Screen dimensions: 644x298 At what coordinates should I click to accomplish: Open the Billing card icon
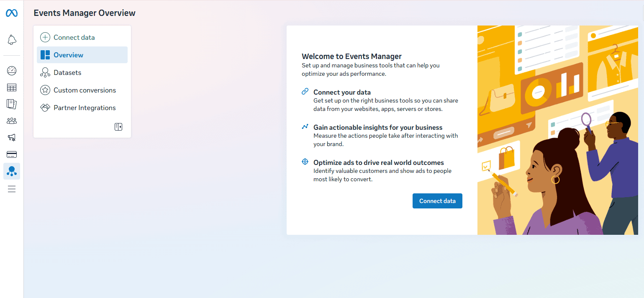coord(12,154)
